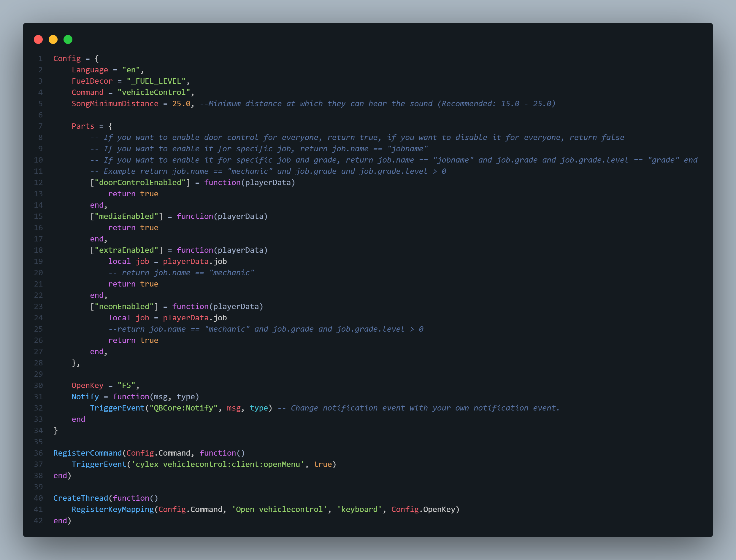Click the 'cylex_vehiclecontrol:client:openMenu' string
Image resolution: width=736 pixels, height=560 pixels.
point(218,464)
